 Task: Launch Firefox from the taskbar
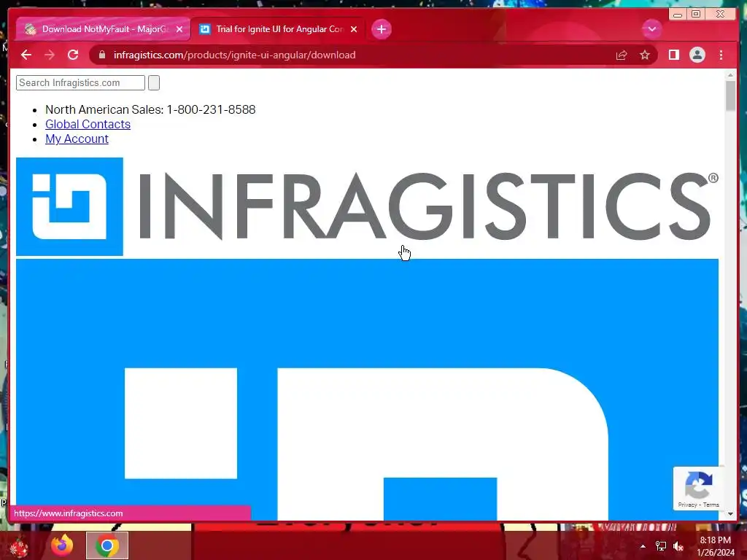click(62, 545)
